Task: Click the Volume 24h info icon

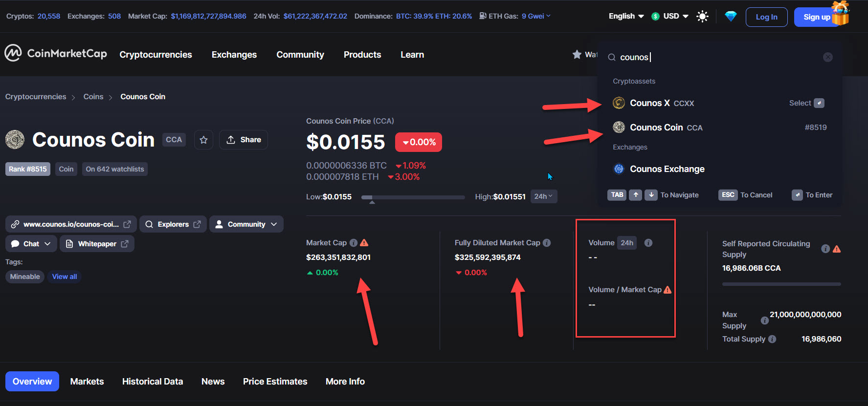Action: [648, 243]
